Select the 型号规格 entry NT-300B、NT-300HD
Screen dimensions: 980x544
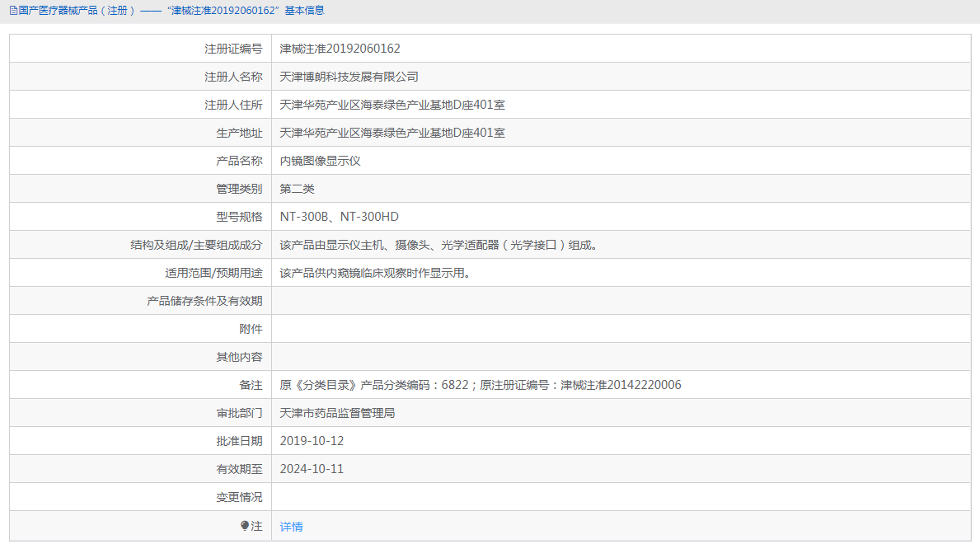tap(338, 216)
